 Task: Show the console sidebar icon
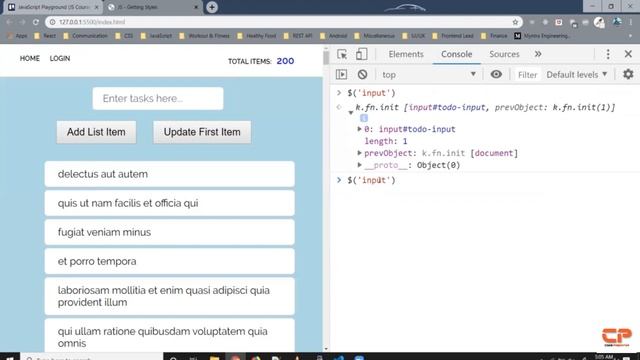coord(342,74)
